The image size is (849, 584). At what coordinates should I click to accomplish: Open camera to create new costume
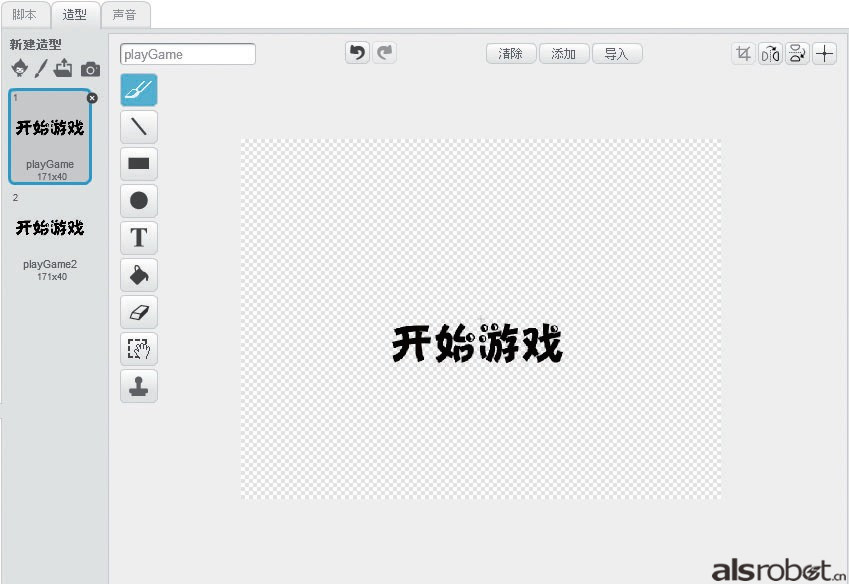(90, 69)
